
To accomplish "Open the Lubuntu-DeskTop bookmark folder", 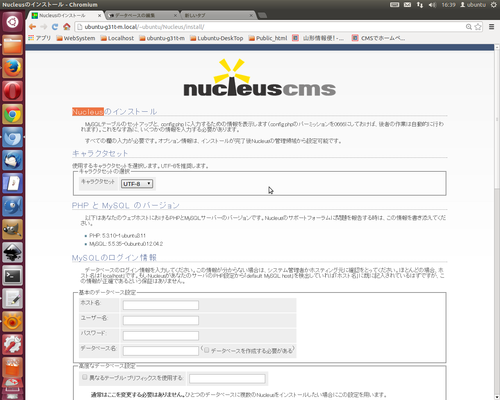I will tap(217, 38).
